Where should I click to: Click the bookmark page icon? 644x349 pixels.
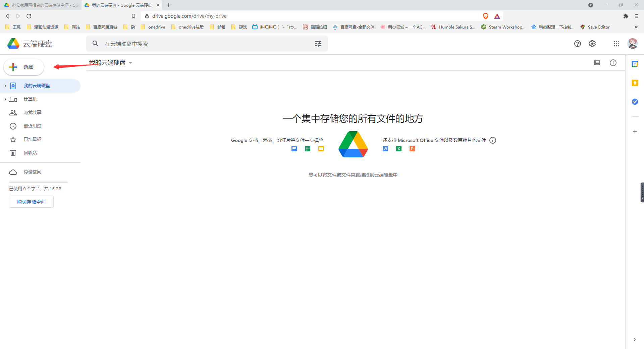tap(133, 16)
